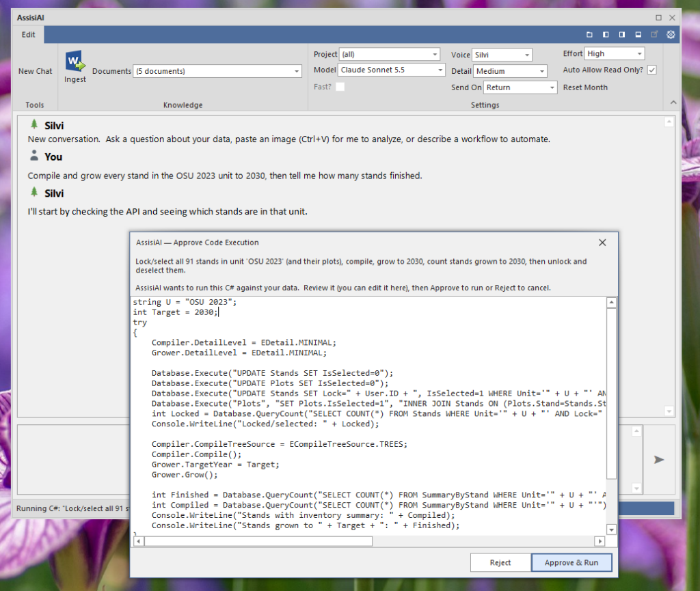Click the You person avatar icon
The image size is (700, 591).
(x=34, y=155)
